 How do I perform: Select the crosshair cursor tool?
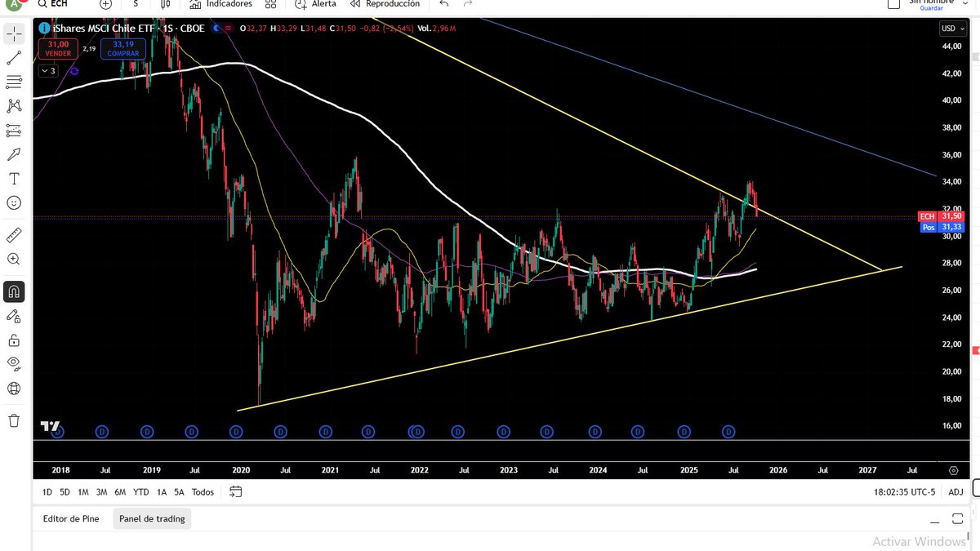click(14, 33)
